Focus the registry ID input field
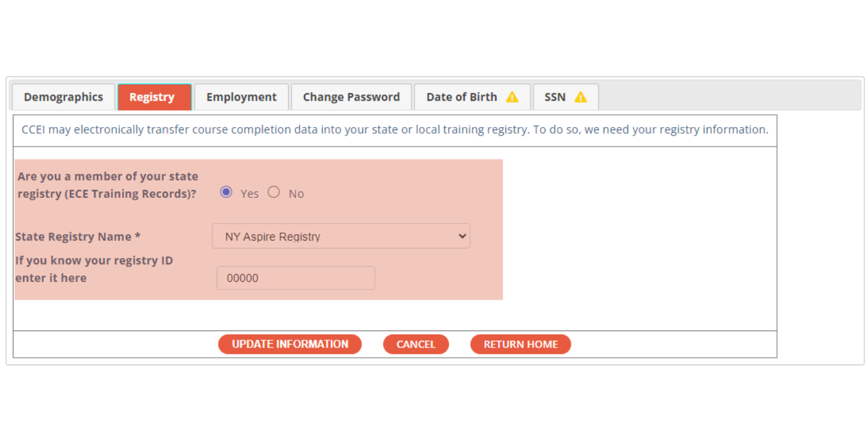Image resolution: width=868 pixels, height=444 pixels. (295, 278)
